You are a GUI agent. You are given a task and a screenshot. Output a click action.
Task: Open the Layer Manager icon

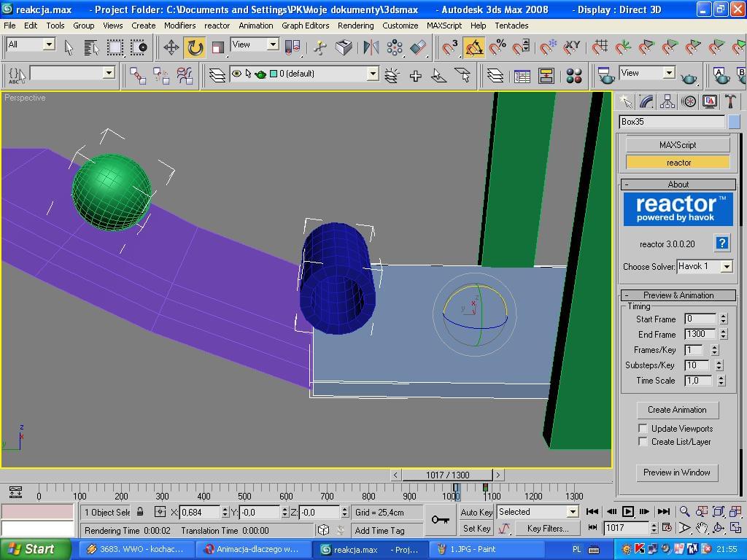[x=217, y=75]
